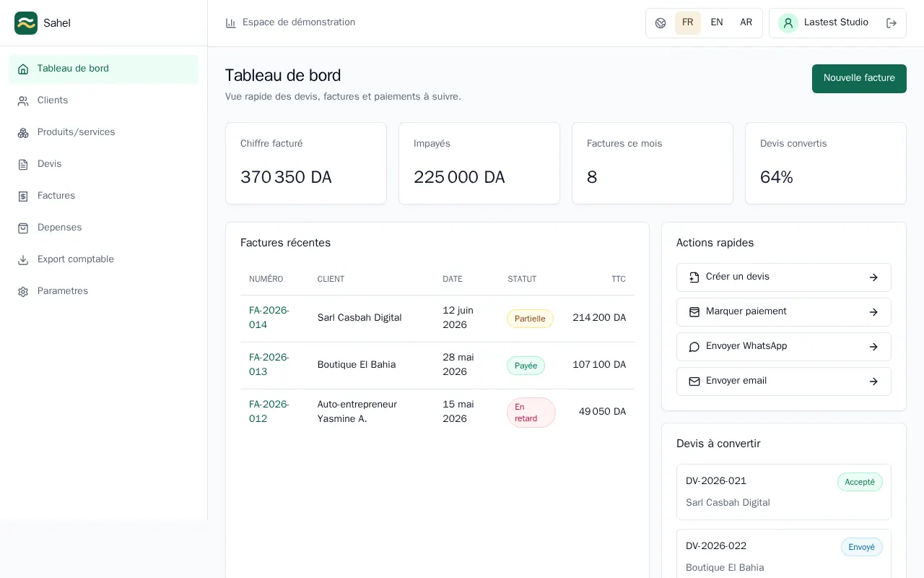The height and width of the screenshot is (578, 924).
Task: Open invoice link FA-2026-013
Action: pyautogui.click(x=269, y=365)
